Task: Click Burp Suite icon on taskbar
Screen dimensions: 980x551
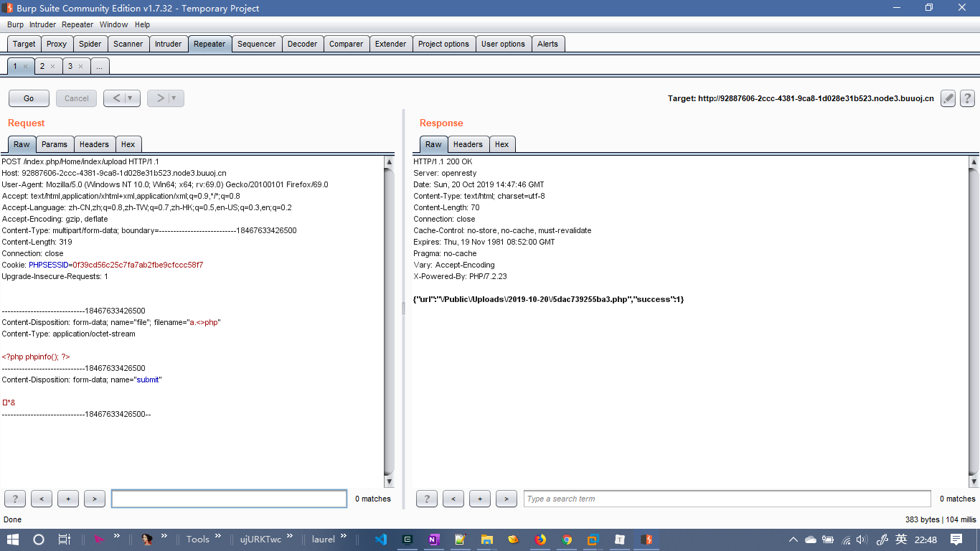Action: 646,540
